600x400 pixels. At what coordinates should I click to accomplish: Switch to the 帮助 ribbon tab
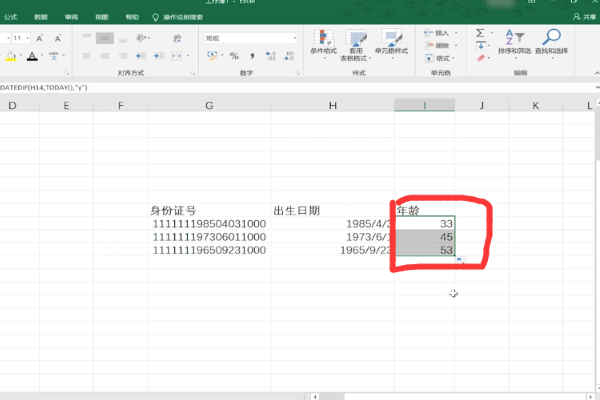[132, 17]
